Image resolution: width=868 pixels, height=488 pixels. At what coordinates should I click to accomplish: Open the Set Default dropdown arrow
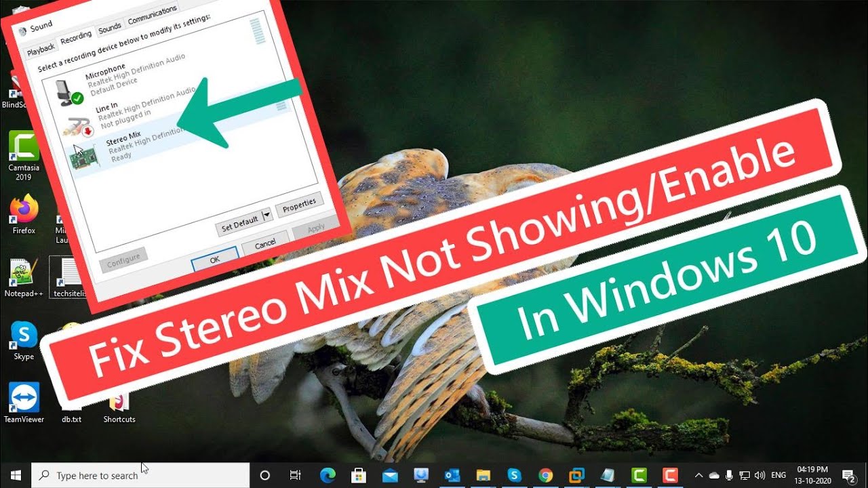tap(267, 215)
